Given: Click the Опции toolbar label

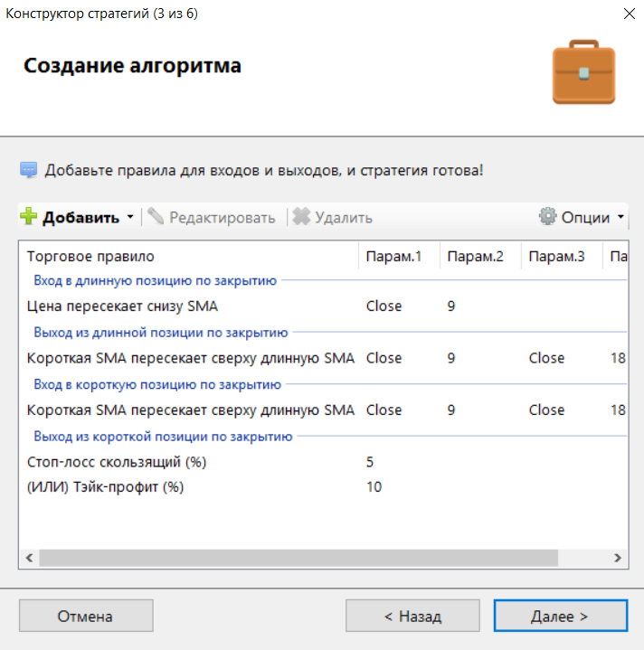Looking at the screenshot, I should pos(585,218).
